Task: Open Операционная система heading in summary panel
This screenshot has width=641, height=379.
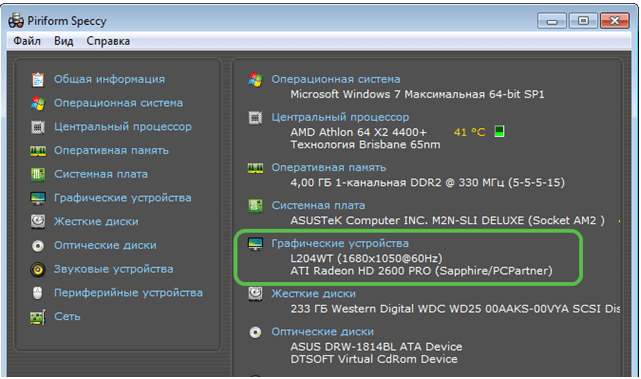Action: pyautogui.click(x=336, y=79)
